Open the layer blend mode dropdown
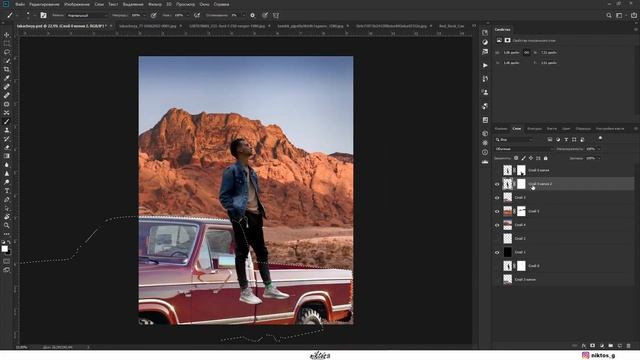 pyautogui.click(x=523, y=149)
